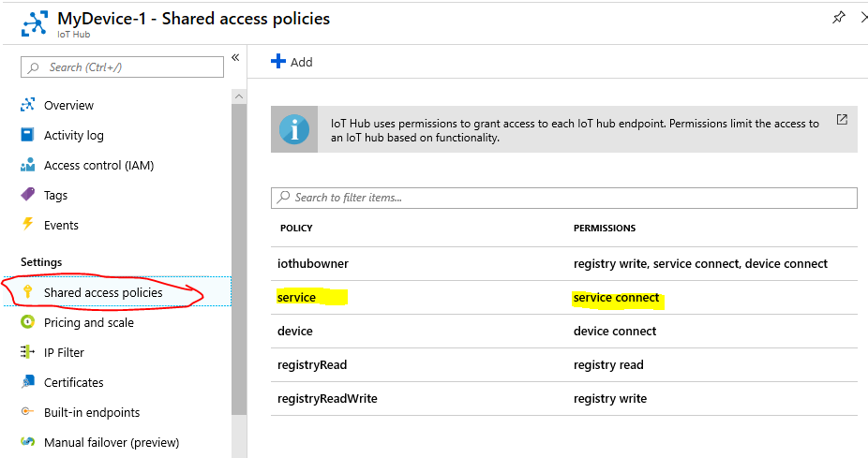The image size is (868, 458).
Task: Click the Shared access policies key icon
Action: 28,291
